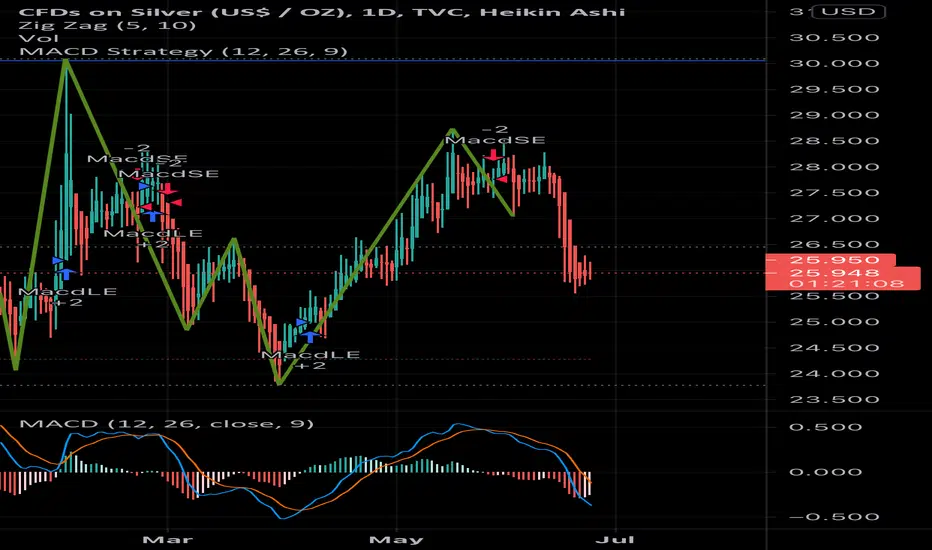
Task: Click the Zig Zag trough at April low
Action: tap(279, 382)
